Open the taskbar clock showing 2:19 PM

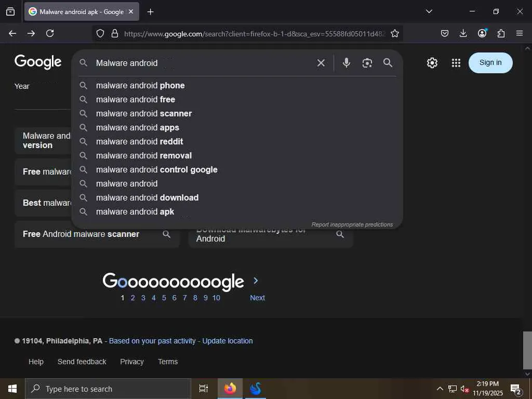[x=488, y=389]
